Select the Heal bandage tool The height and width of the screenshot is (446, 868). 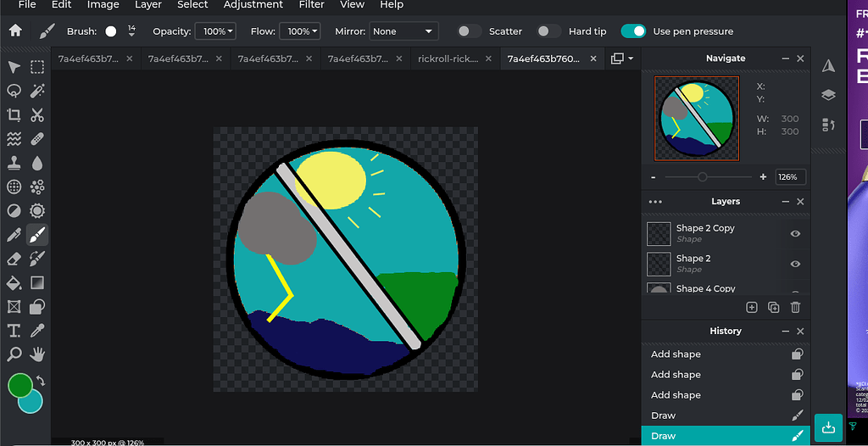[x=37, y=139]
